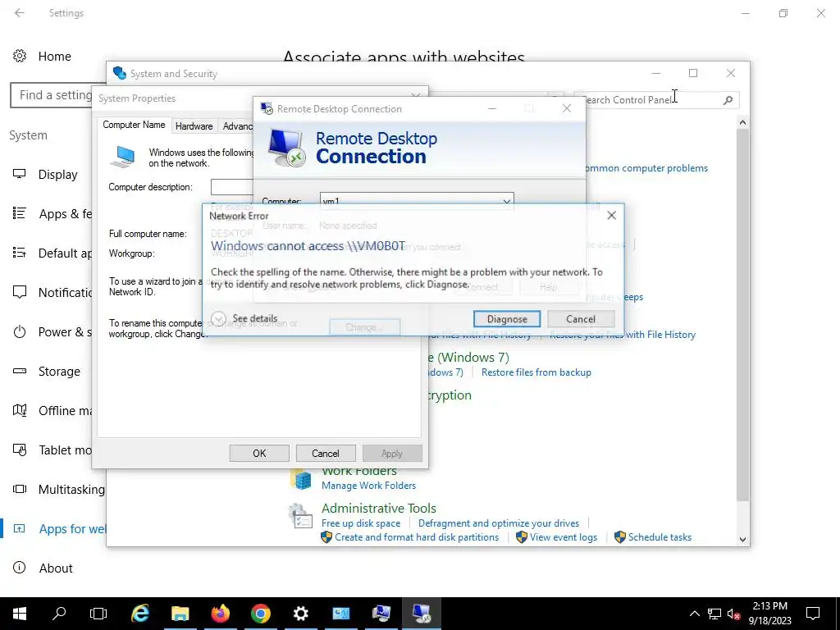
Task: Open Administrative Tools heading
Action: (379, 508)
